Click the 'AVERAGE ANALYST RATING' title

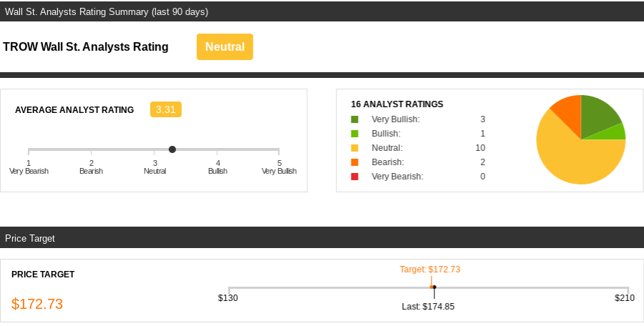74,110
